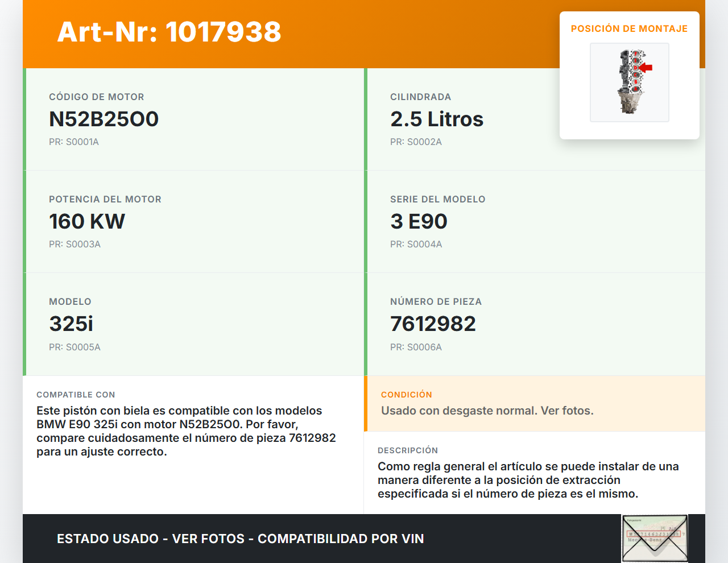Viewport: 728px width, 563px height.
Task: Click the PR: S0004A code
Action: point(416,245)
